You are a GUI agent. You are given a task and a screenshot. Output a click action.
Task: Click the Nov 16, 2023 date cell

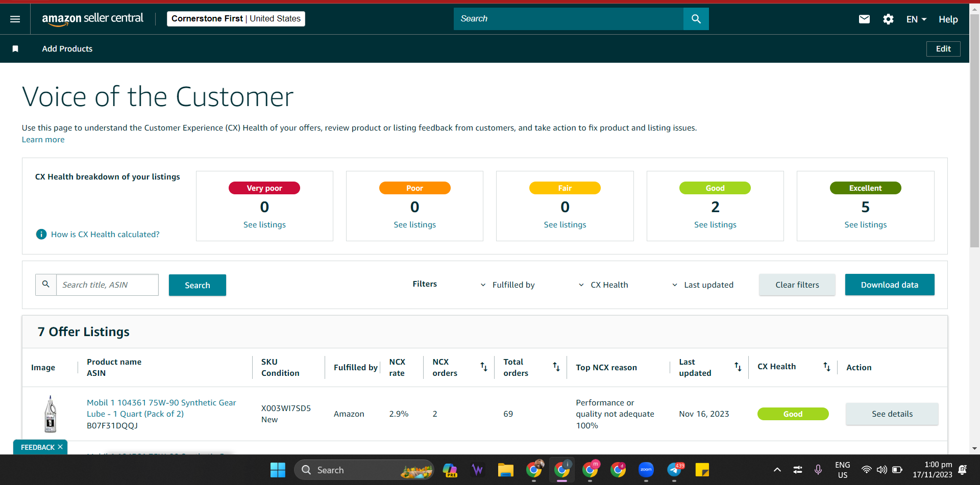coord(704,414)
